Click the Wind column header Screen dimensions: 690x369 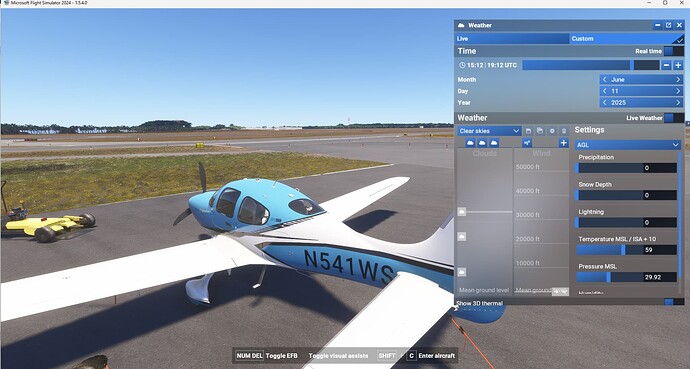[541, 153]
